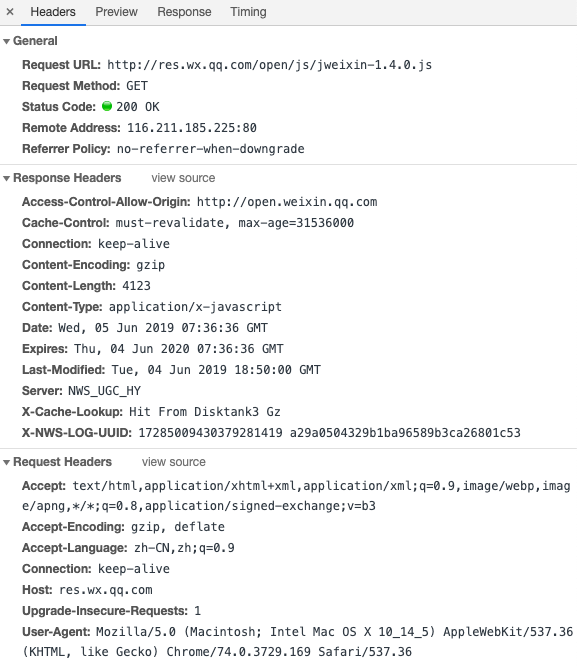
Task: Click the green status code indicator
Action: (107, 106)
